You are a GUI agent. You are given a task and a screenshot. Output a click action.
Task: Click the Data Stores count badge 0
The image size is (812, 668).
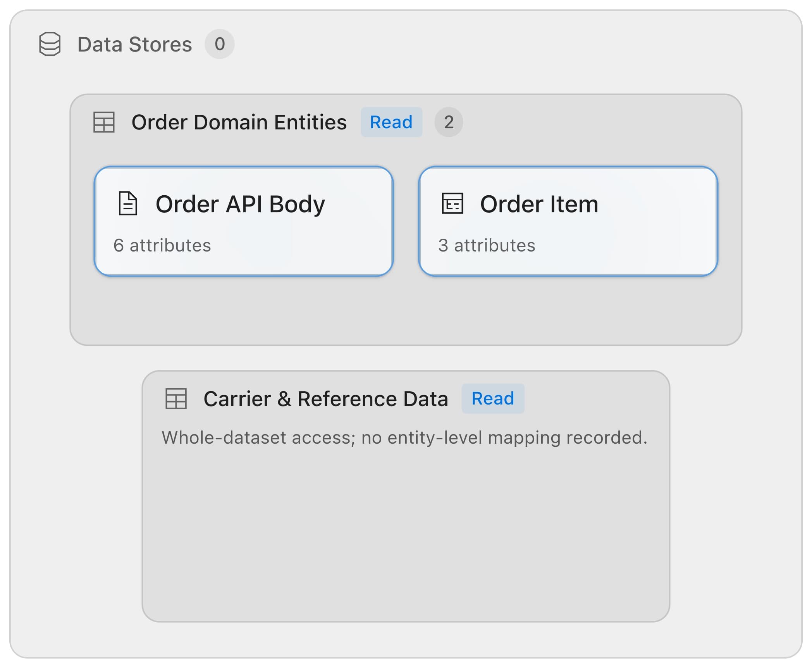coord(220,44)
